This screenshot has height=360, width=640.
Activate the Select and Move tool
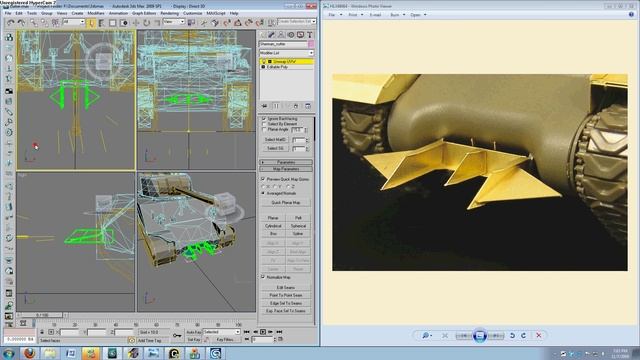[x=136, y=23]
